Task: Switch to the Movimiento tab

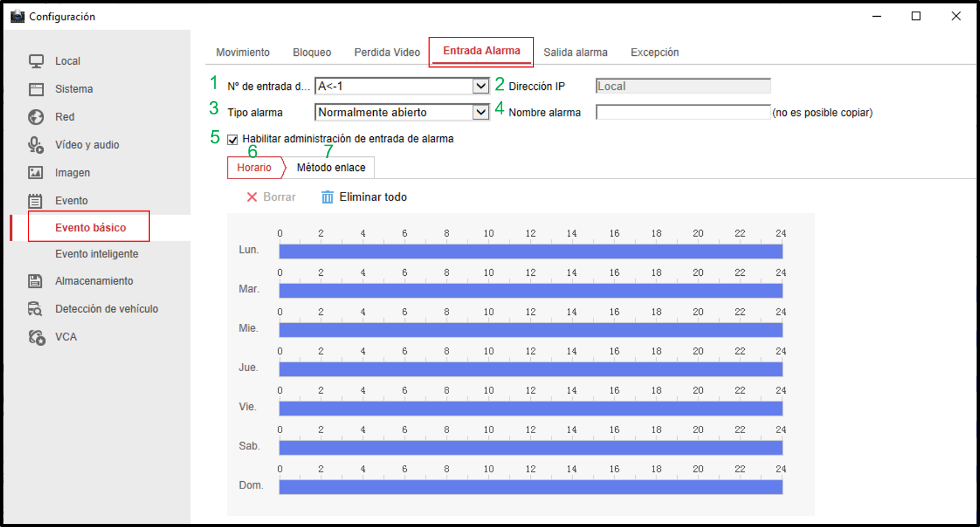Action: tap(242, 52)
